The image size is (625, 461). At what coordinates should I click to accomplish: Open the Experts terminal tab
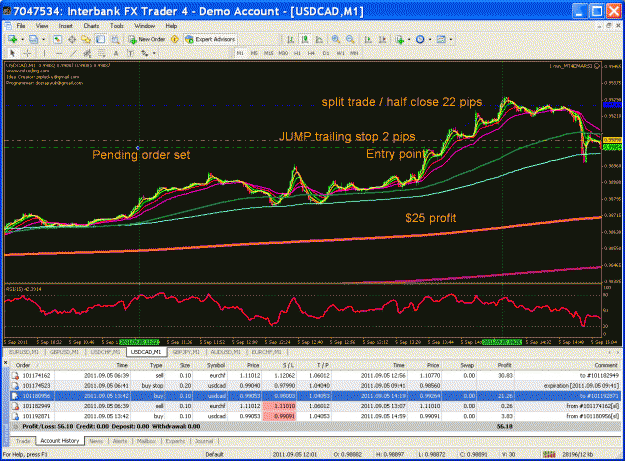click(175, 441)
